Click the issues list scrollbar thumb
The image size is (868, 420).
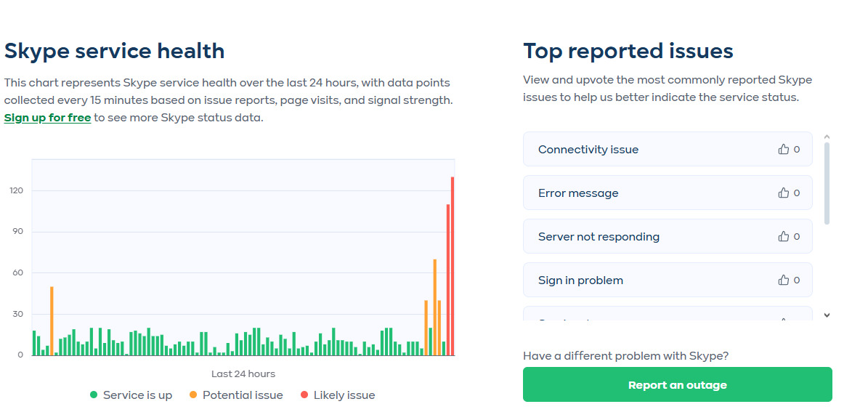click(827, 183)
